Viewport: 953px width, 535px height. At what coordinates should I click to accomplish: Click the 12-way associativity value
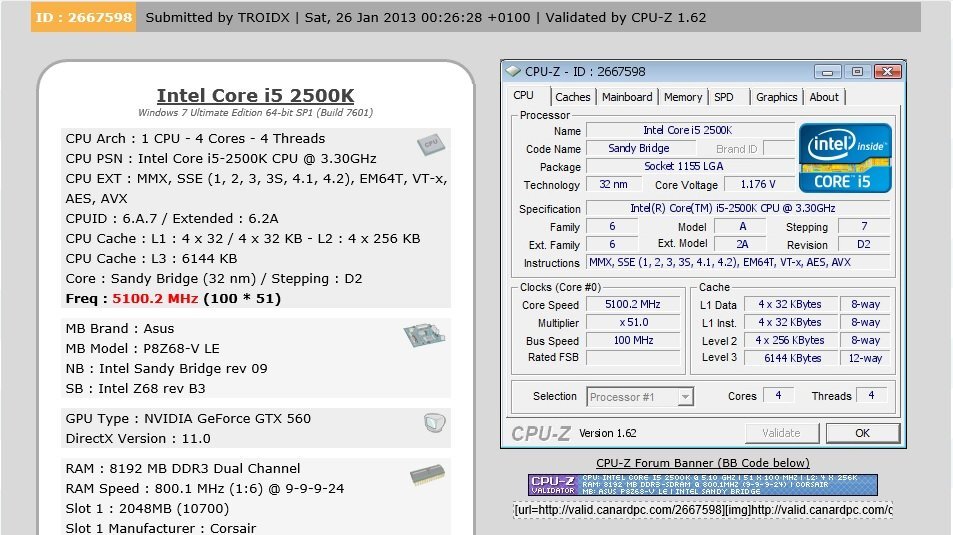[x=865, y=358]
